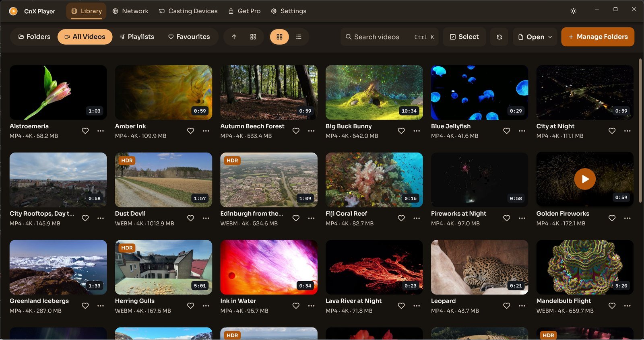Open three-dots menu for Fiji Coral Reef
Viewport: 644px width, 340px height.
[417, 218]
